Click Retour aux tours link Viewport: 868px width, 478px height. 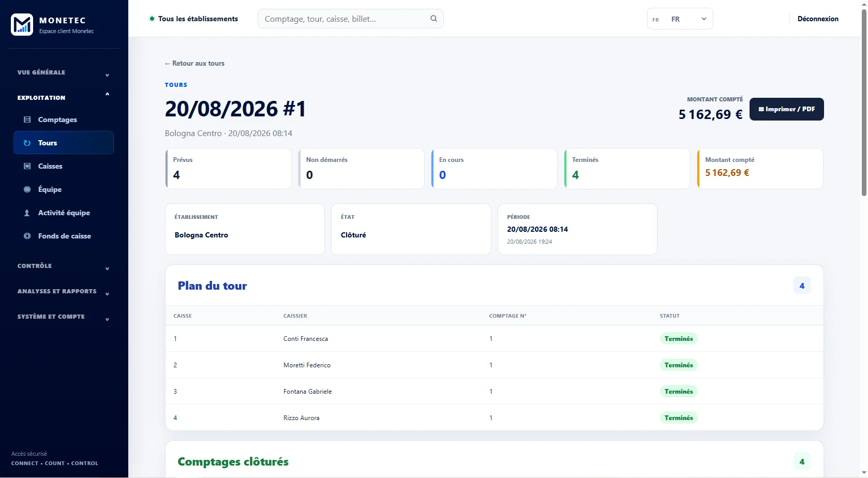point(194,63)
